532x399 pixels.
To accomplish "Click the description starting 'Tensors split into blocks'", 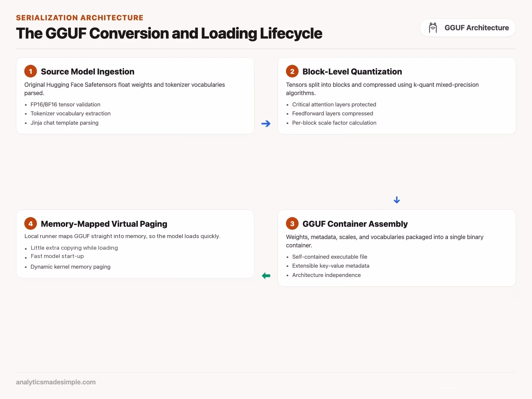I will coord(382,89).
